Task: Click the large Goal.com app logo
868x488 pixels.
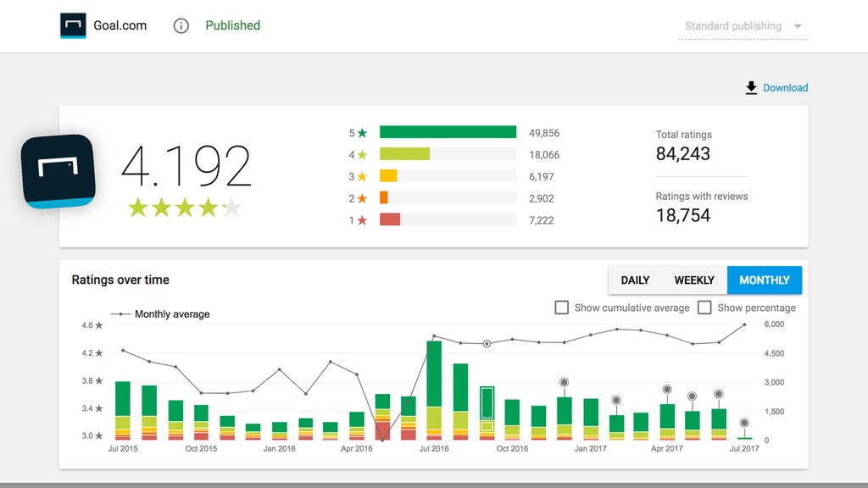Action: [58, 171]
